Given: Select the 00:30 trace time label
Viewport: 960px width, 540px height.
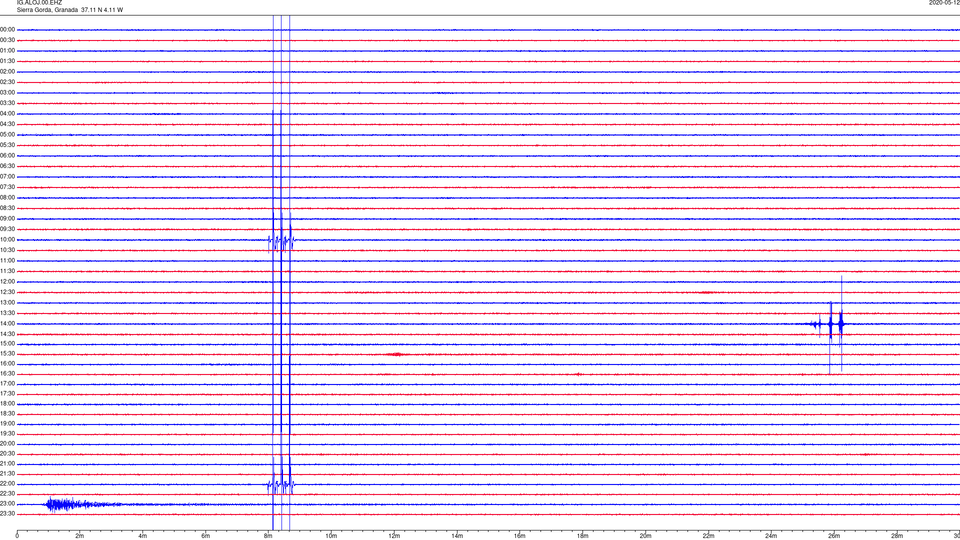Looking at the screenshot, I should click(7, 40).
